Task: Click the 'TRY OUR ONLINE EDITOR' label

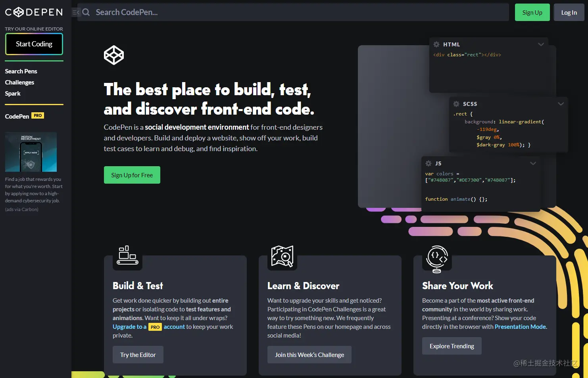Action: pyautogui.click(x=34, y=29)
